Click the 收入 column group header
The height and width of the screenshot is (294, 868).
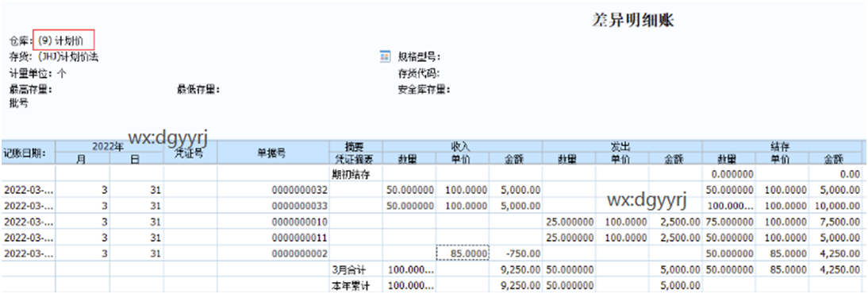[x=463, y=146]
